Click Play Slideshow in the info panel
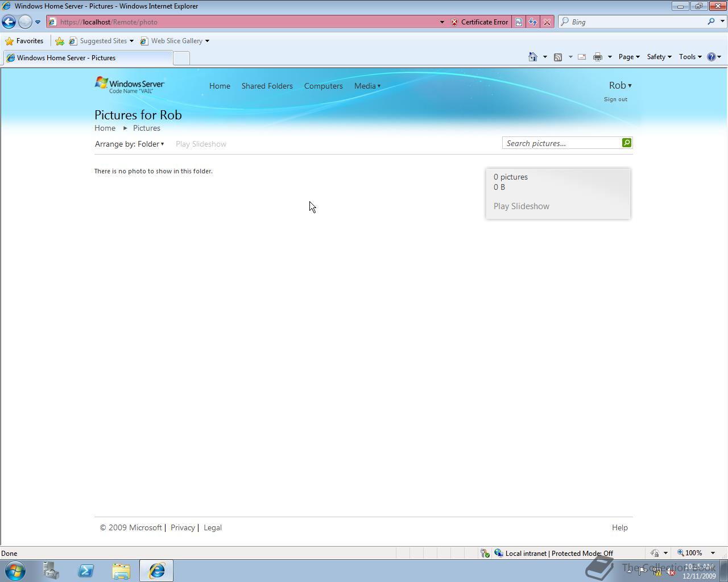 click(x=522, y=206)
